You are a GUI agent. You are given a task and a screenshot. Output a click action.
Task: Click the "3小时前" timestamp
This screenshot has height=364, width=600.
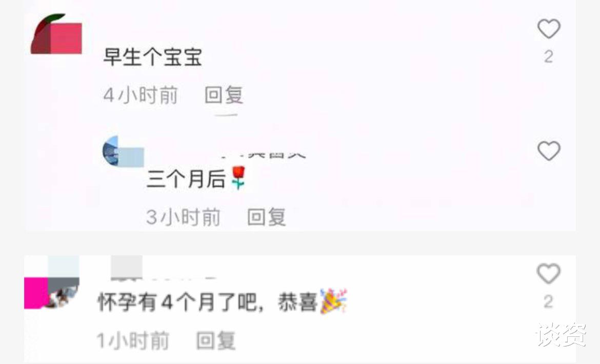[183, 217]
